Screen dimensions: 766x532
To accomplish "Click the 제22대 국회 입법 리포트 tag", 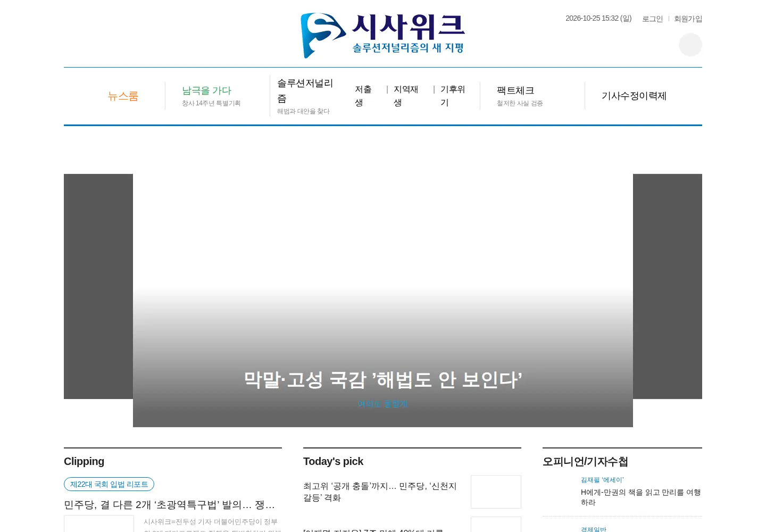I will (109, 484).
